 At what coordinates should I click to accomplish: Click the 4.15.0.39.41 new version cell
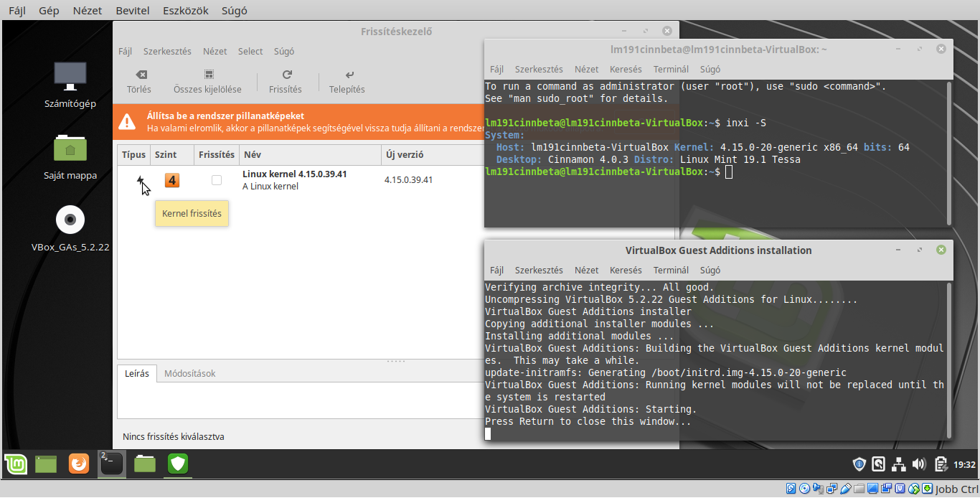tap(408, 180)
